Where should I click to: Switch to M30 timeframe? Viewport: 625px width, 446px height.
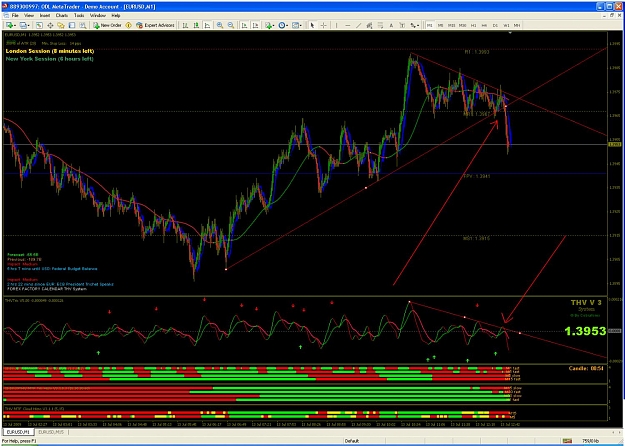(462, 25)
